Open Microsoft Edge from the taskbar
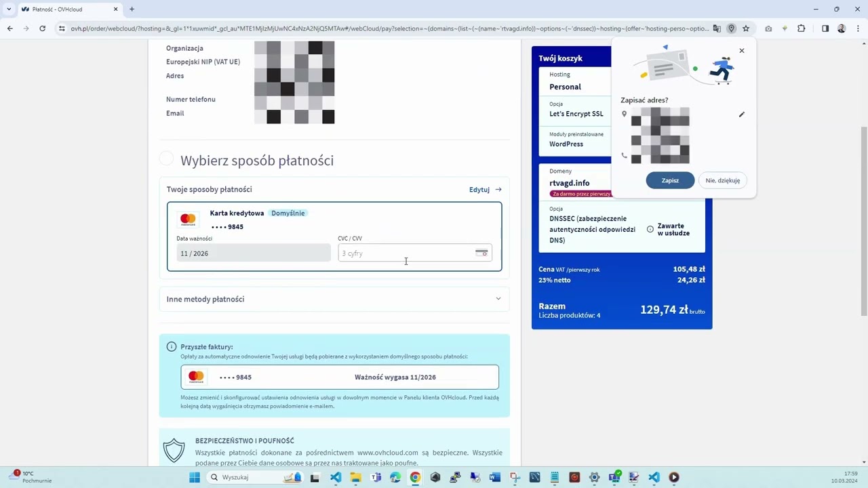868x488 pixels. (x=395, y=477)
